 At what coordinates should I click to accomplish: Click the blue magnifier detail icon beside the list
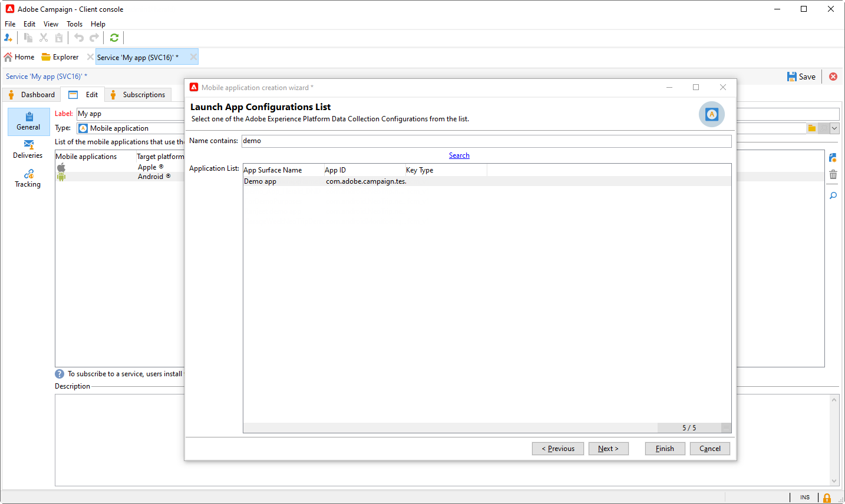click(x=833, y=195)
